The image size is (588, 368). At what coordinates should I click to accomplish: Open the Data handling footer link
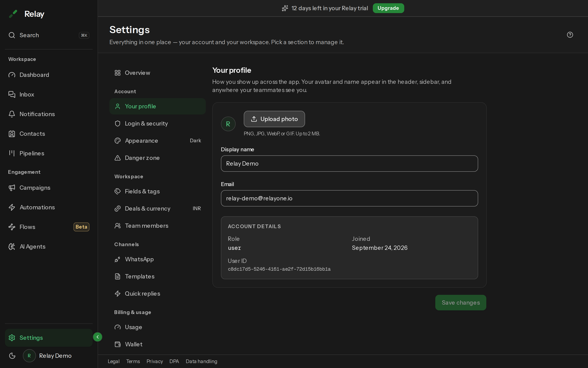202,361
